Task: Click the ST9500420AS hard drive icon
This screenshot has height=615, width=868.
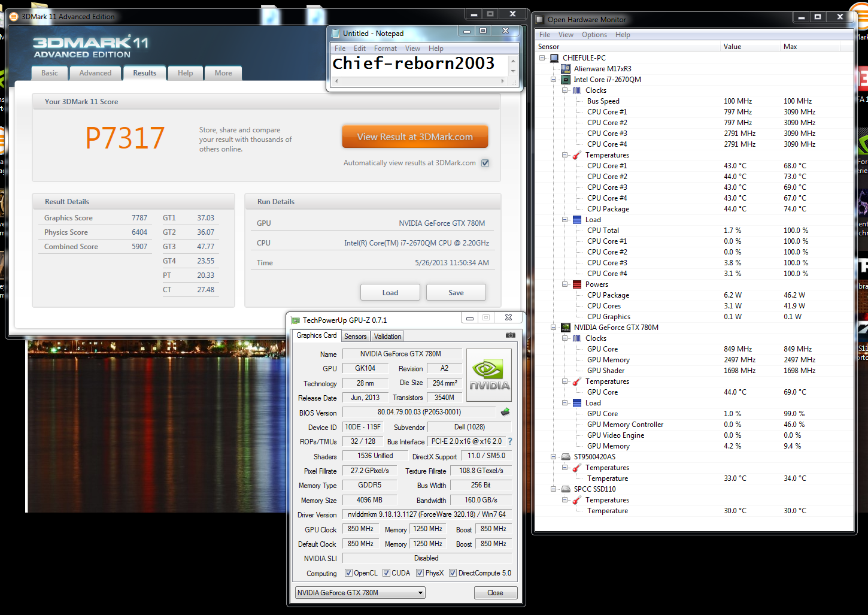Action: [x=566, y=457]
